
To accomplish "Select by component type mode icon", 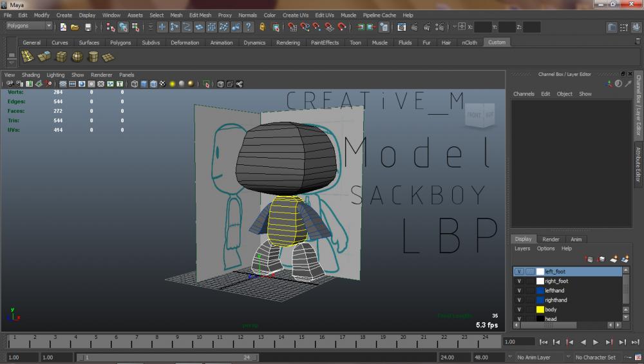I will click(135, 27).
